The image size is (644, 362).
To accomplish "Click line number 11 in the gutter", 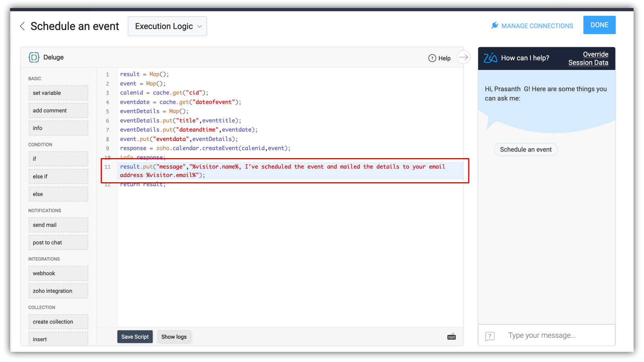I will [x=107, y=167].
